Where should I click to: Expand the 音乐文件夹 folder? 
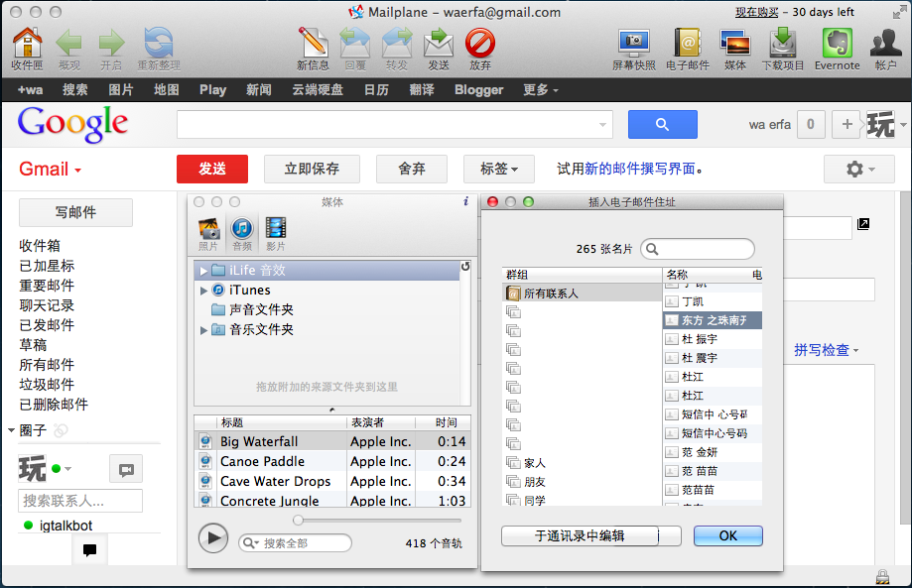click(x=203, y=330)
